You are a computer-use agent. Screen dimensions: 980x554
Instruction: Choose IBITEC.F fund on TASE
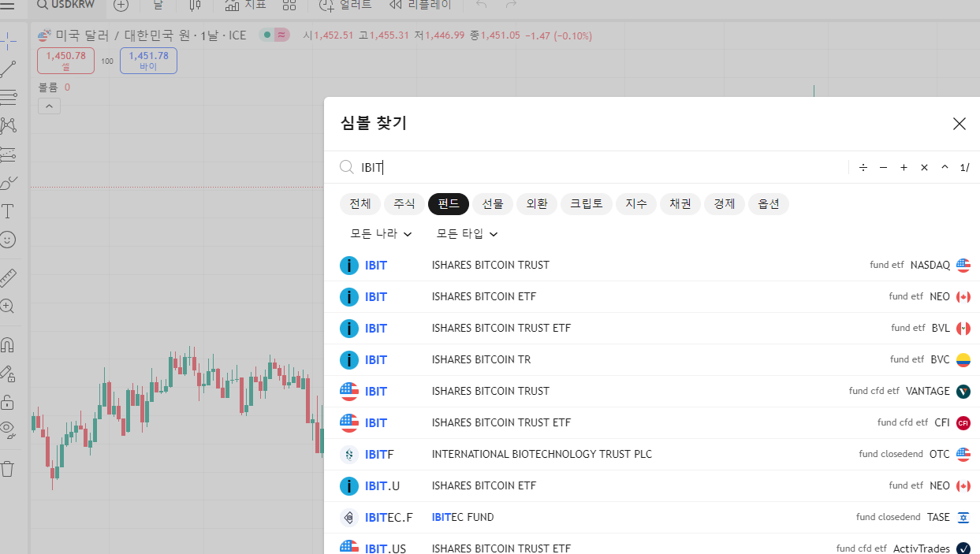(652, 518)
